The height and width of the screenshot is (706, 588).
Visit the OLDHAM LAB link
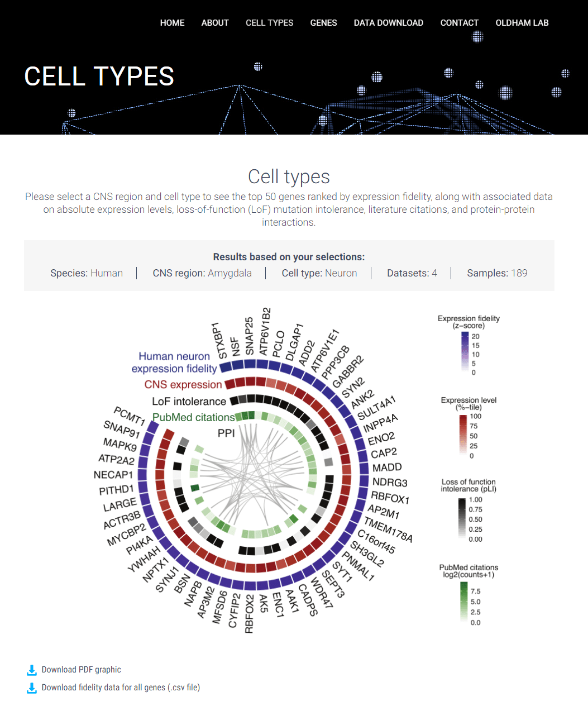click(522, 23)
